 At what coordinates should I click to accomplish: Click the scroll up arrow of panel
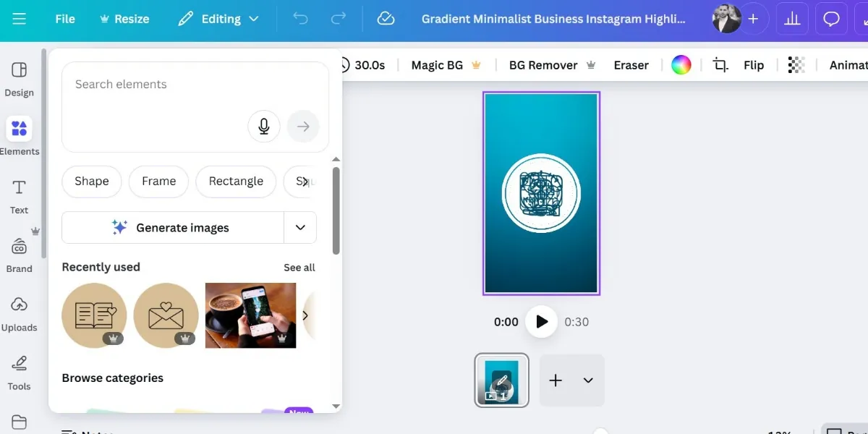[x=336, y=159]
